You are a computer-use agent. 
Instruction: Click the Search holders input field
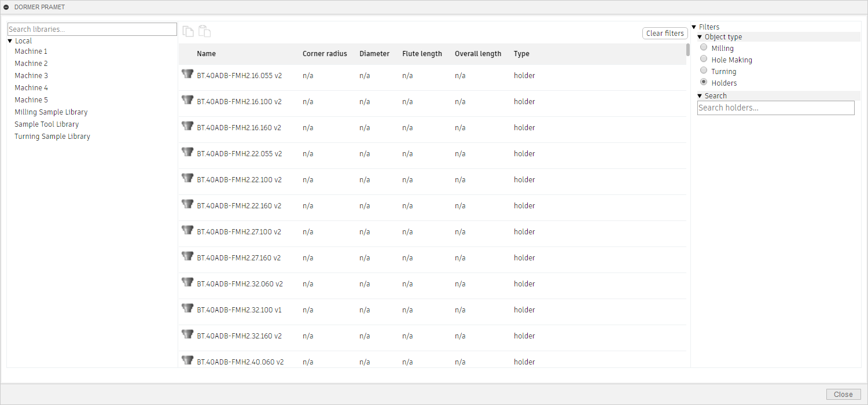click(x=776, y=108)
